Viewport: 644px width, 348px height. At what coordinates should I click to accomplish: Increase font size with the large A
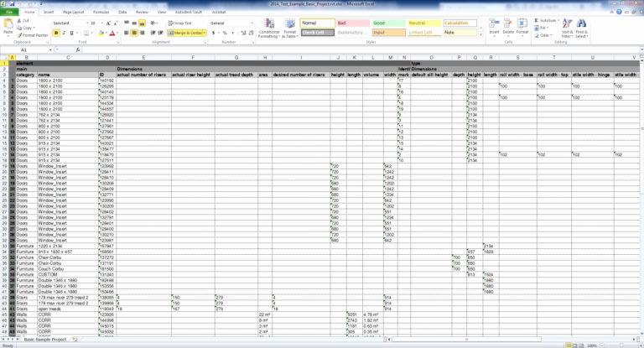click(x=108, y=23)
